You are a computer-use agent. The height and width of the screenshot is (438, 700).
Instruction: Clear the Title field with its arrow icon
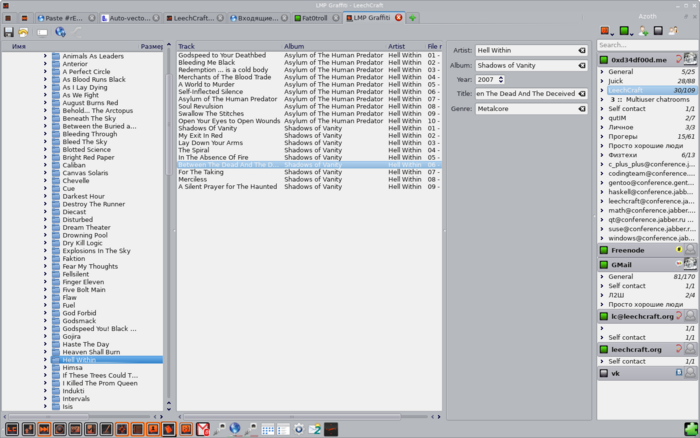582,94
